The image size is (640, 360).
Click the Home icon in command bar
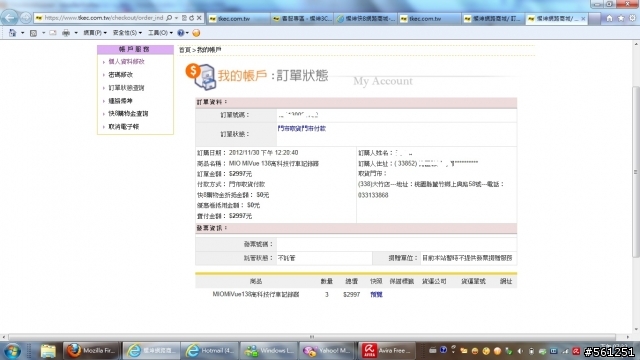(13, 33)
